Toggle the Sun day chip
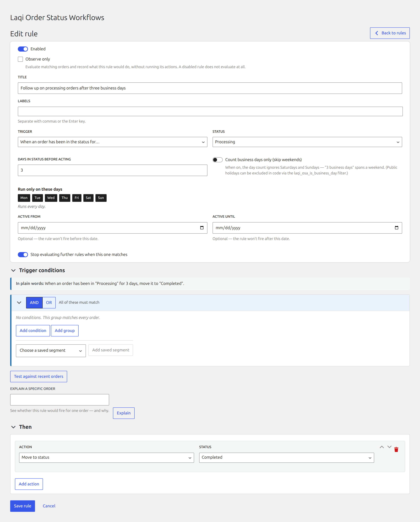420x522 pixels. [101, 198]
